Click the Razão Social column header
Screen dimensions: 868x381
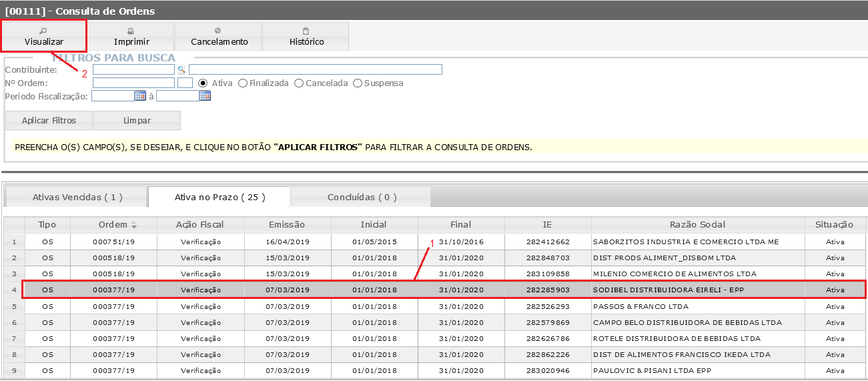pos(697,225)
